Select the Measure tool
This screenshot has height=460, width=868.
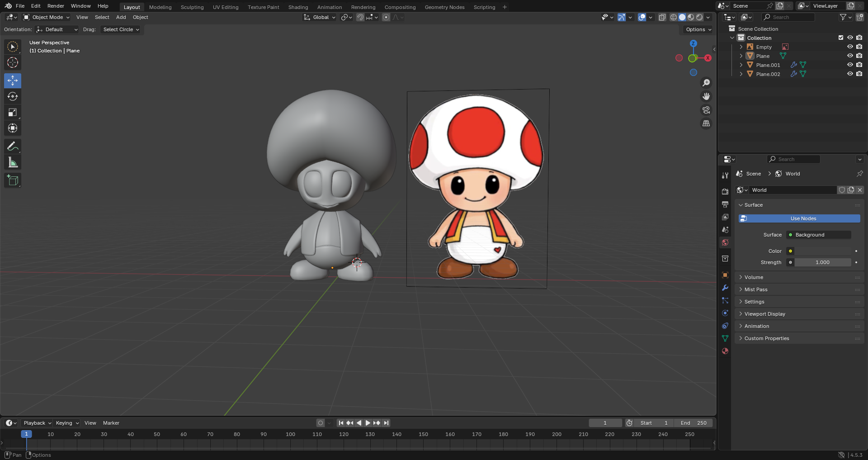(x=13, y=163)
